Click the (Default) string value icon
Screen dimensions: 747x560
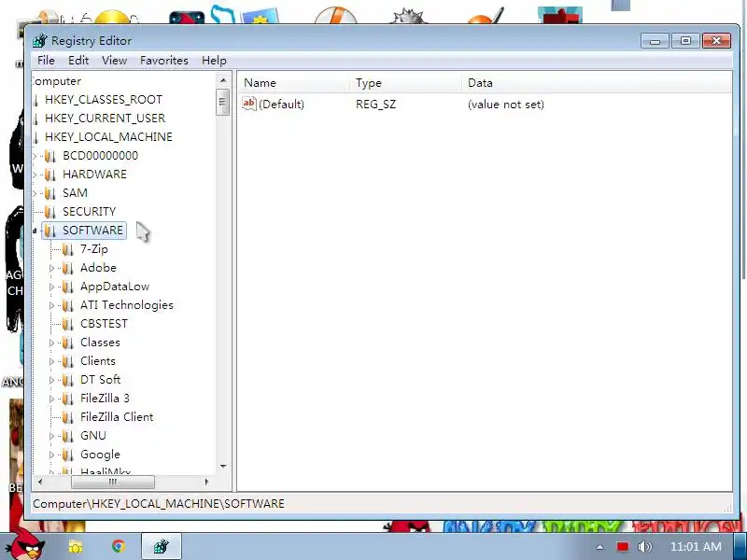[x=249, y=104]
